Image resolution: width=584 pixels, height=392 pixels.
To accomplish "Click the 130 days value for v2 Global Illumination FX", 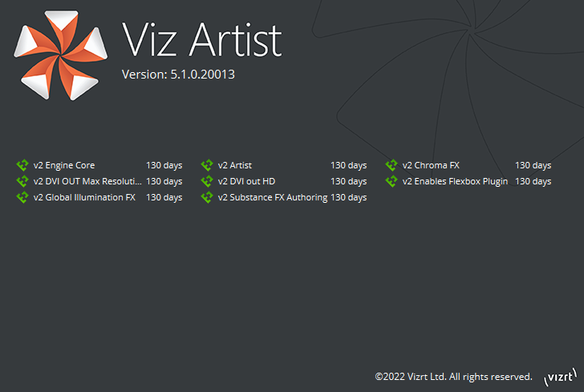I will (x=164, y=197).
